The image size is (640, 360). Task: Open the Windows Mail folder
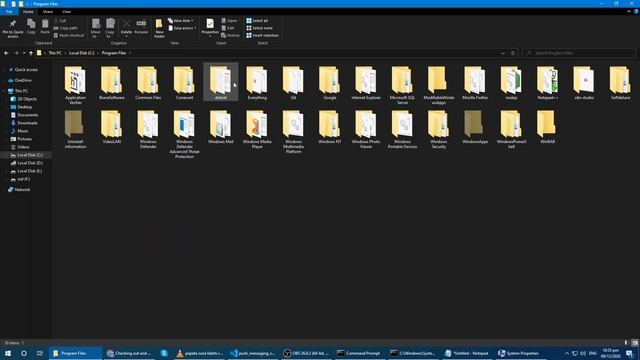(x=221, y=127)
